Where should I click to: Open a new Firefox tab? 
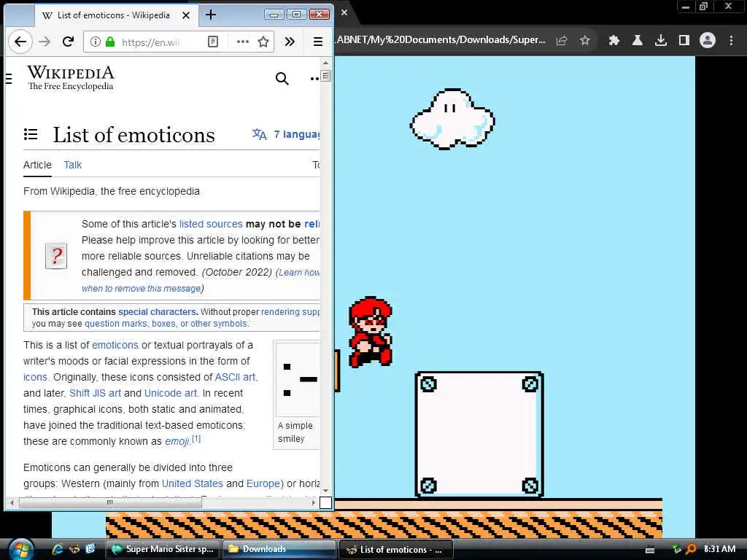[211, 15]
